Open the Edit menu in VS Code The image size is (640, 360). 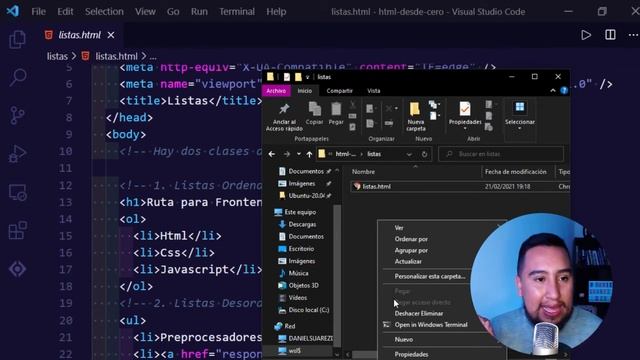(x=65, y=11)
